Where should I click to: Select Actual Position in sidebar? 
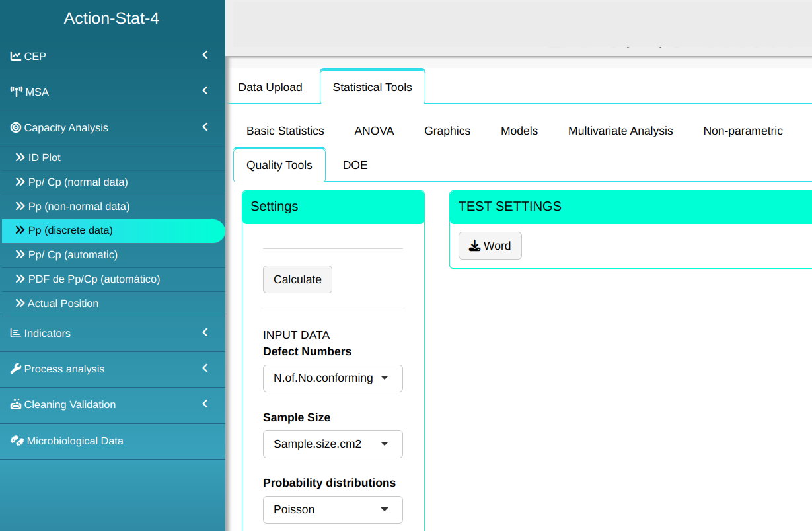63,303
